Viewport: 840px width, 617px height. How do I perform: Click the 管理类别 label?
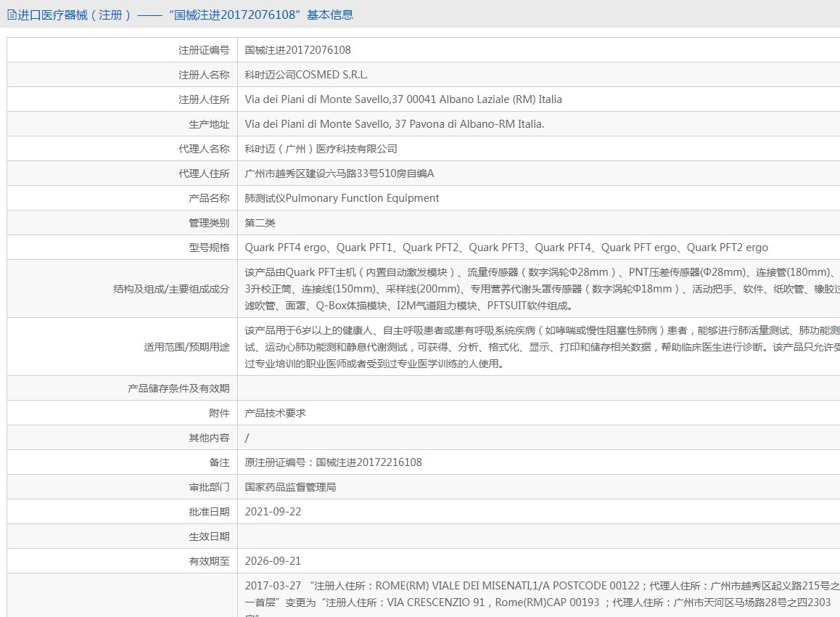[x=209, y=223]
